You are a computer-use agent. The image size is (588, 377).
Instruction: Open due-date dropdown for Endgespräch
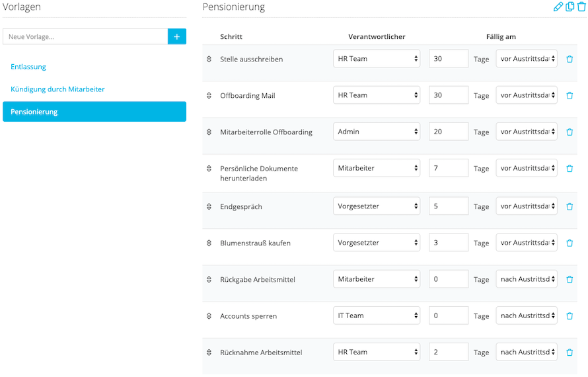click(527, 206)
